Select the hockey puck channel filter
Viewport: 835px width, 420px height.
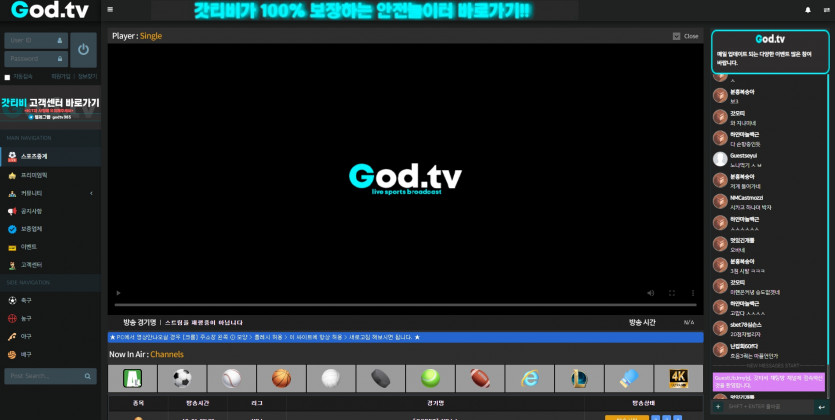tap(380, 378)
